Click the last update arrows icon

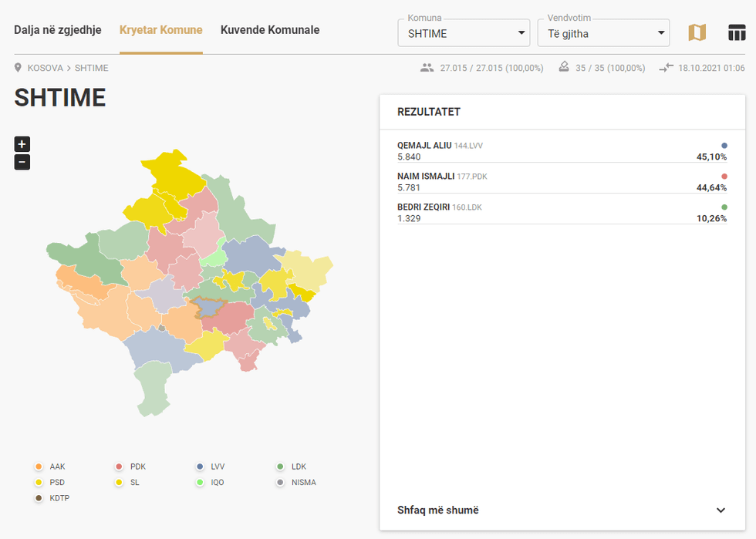pyautogui.click(x=666, y=68)
